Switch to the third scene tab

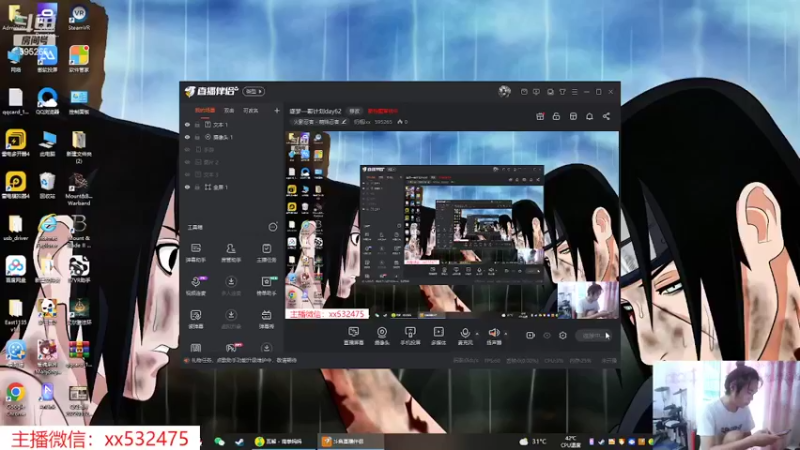251,110
